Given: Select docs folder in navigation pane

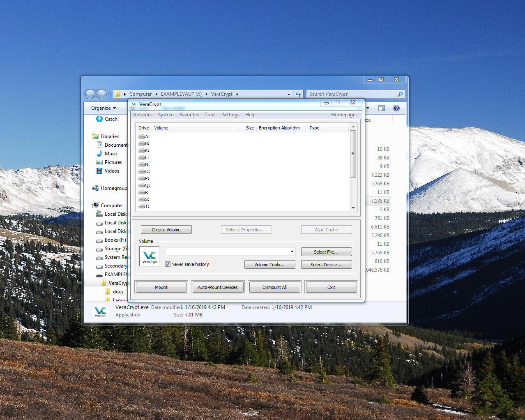Looking at the screenshot, I should click(x=114, y=292).
